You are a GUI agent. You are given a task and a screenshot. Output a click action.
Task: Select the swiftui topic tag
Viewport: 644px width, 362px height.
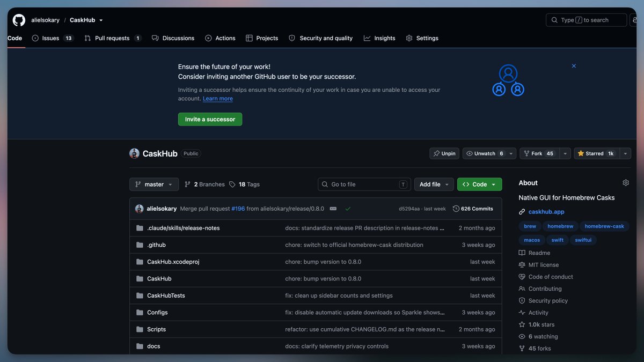(x=583, y=240)
